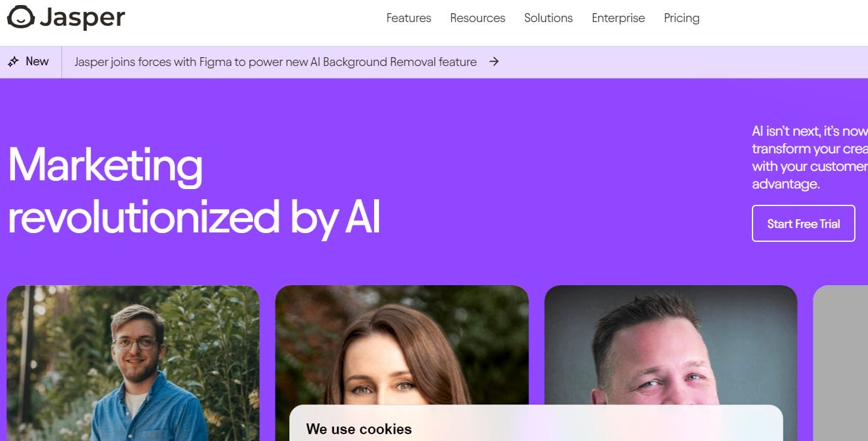Select the photo of the brown-haired woman
The width and height of the screenshot is (868, 441).
pos(402,346)
